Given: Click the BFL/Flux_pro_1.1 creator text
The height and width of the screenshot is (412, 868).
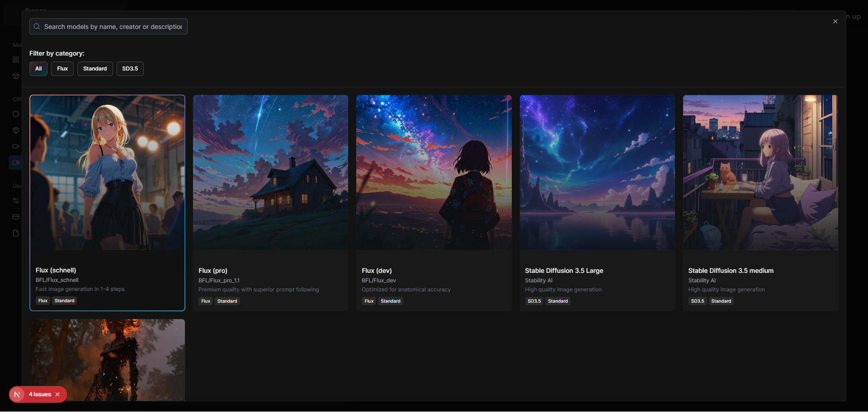Looking at the screenshot, I should (x=219, y=281).
